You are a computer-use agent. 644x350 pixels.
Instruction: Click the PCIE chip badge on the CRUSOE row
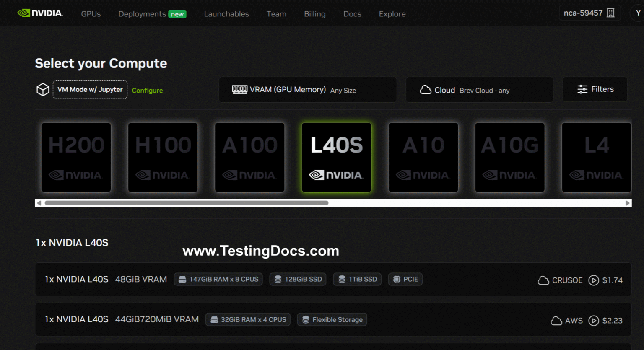405,279
